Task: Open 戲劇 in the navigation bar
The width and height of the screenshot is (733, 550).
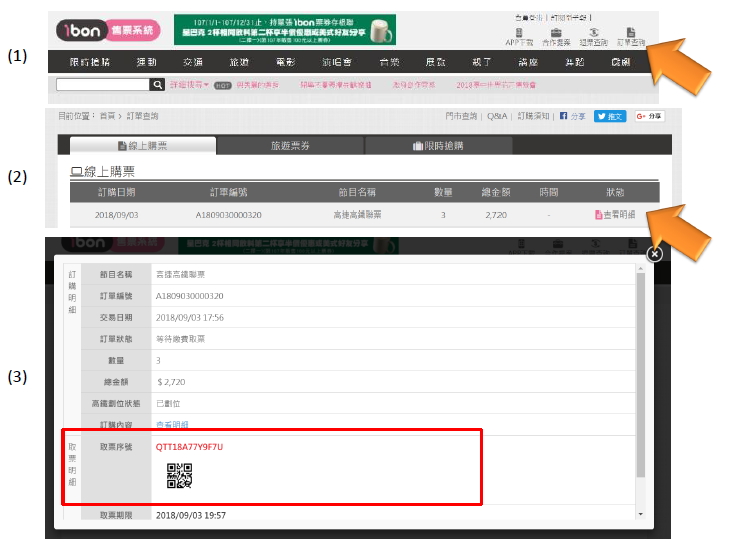Action: point(621,62)
